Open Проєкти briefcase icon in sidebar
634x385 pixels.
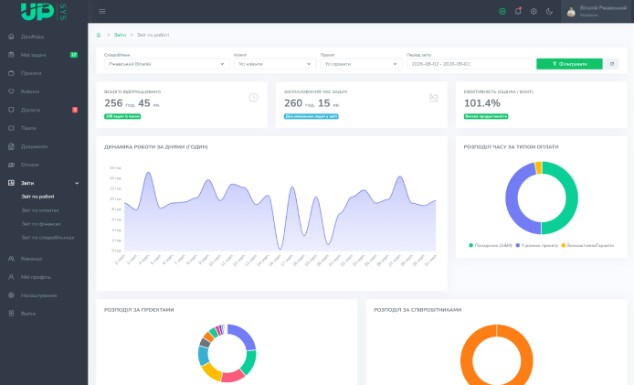click(11, 73)
